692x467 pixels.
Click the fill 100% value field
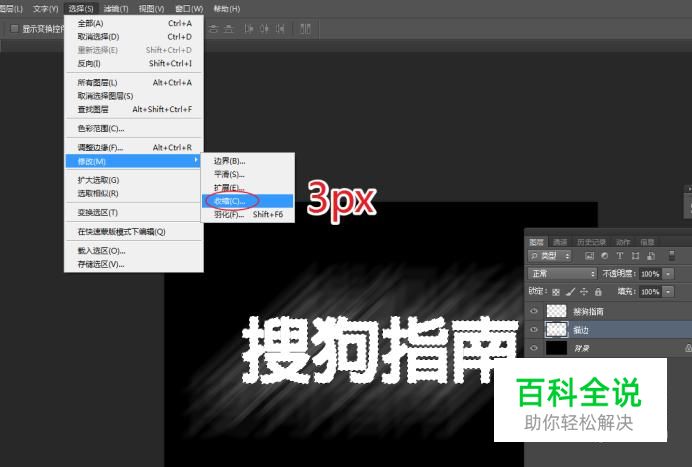tap(651, 292)
